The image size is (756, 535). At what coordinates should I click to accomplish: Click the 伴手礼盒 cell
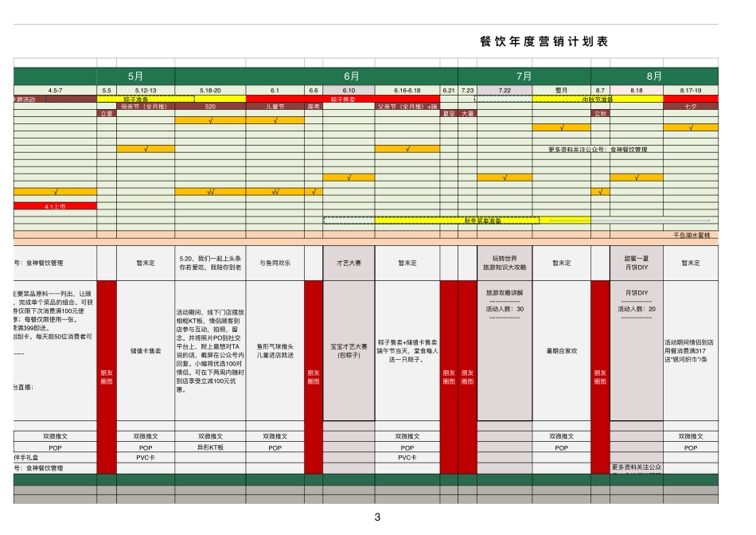[55, 457]
